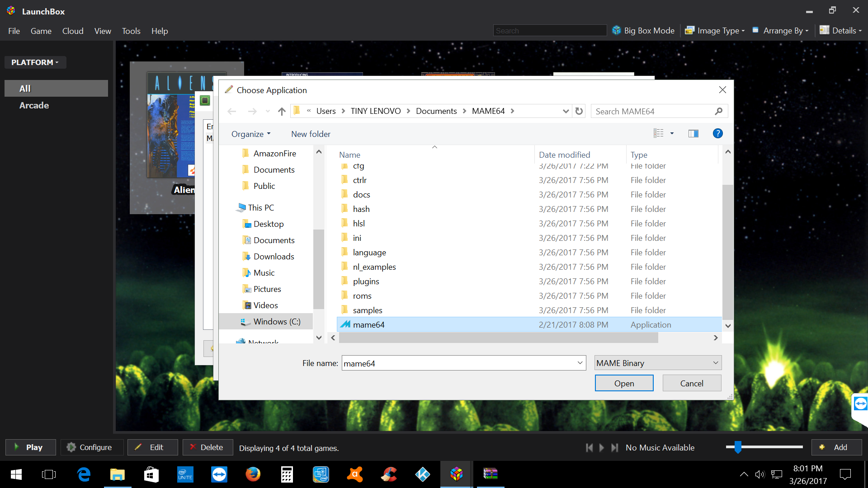Open the Tools menu
Image resolution: width=868 pixels, height=488 pixels.
[131, 31]
